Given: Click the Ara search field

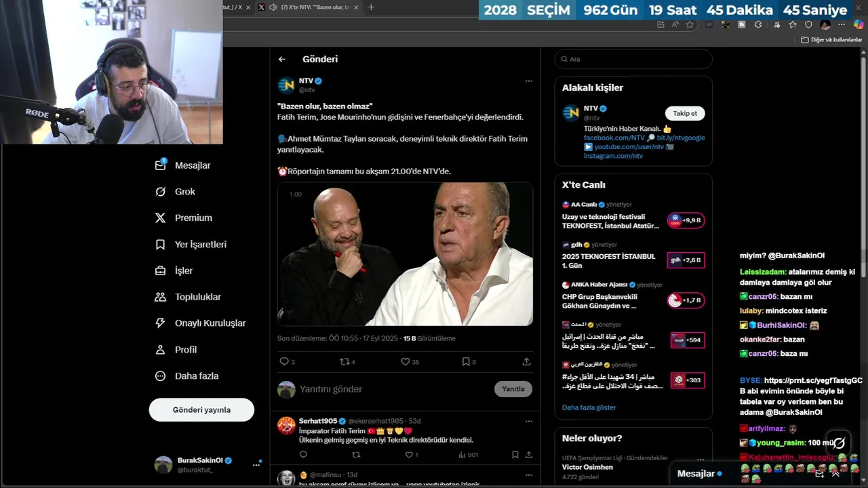Looking at the screenshot, I should (x=633, y=59).
